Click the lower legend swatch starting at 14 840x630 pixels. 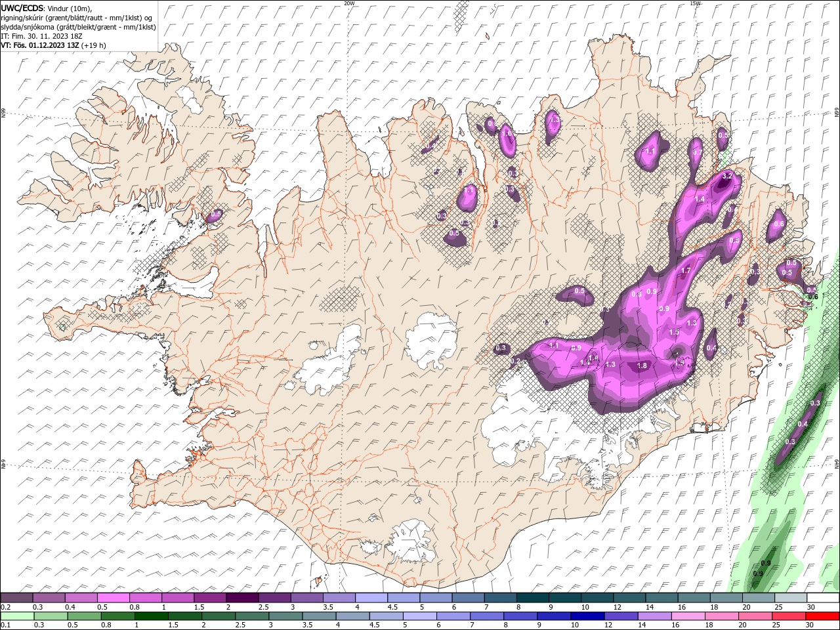click(654, 616)
